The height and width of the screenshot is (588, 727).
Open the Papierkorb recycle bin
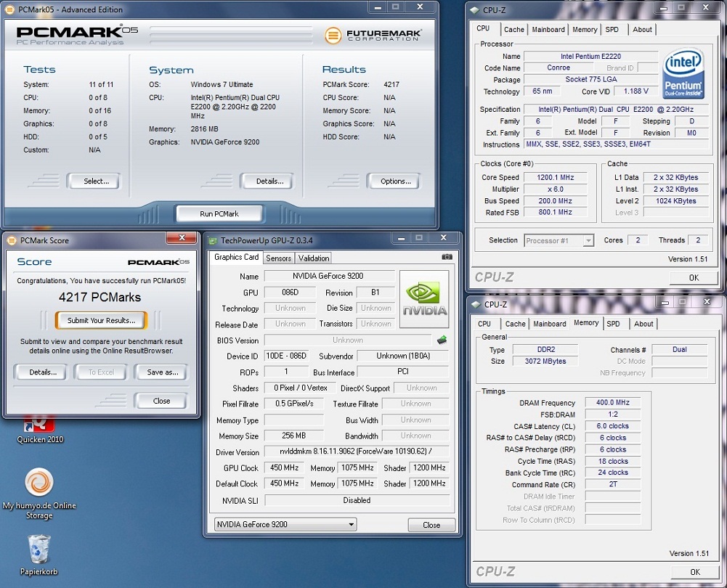pyautogui.click(x=39, y=555)
